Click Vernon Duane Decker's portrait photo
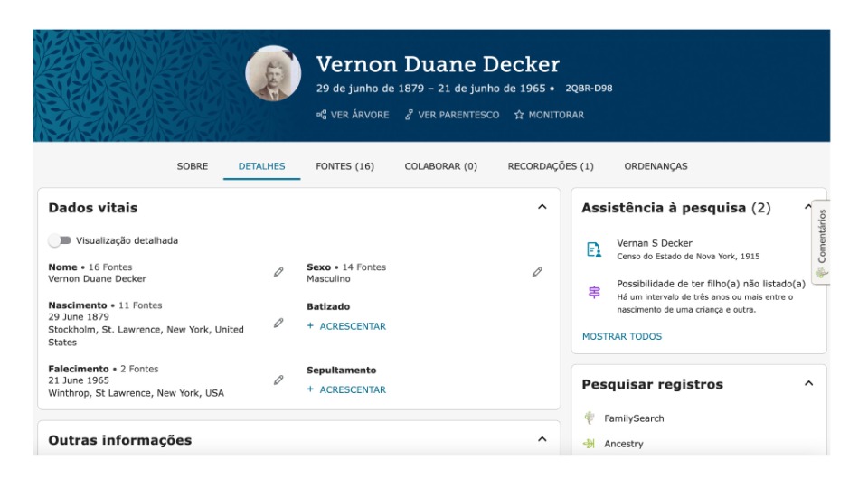This screenshot has width=868, height=488. click(273, 73)
